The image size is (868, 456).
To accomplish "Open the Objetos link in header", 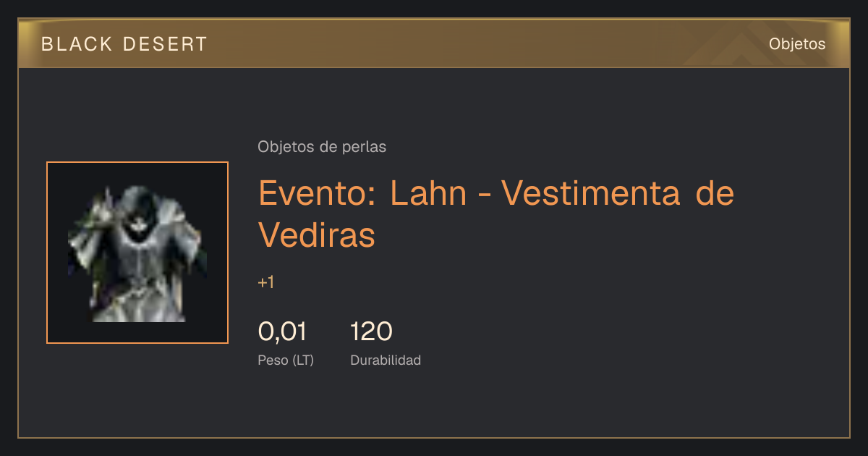I will [797, 44].
